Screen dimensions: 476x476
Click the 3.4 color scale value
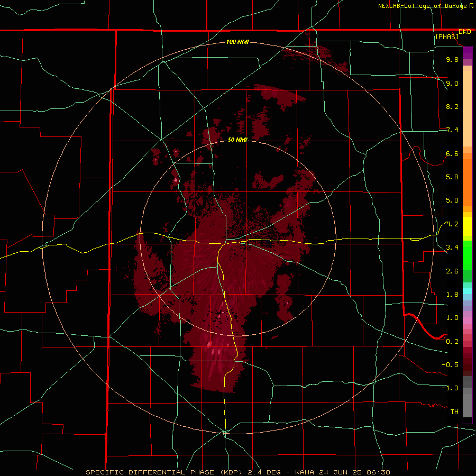point(452,248)
